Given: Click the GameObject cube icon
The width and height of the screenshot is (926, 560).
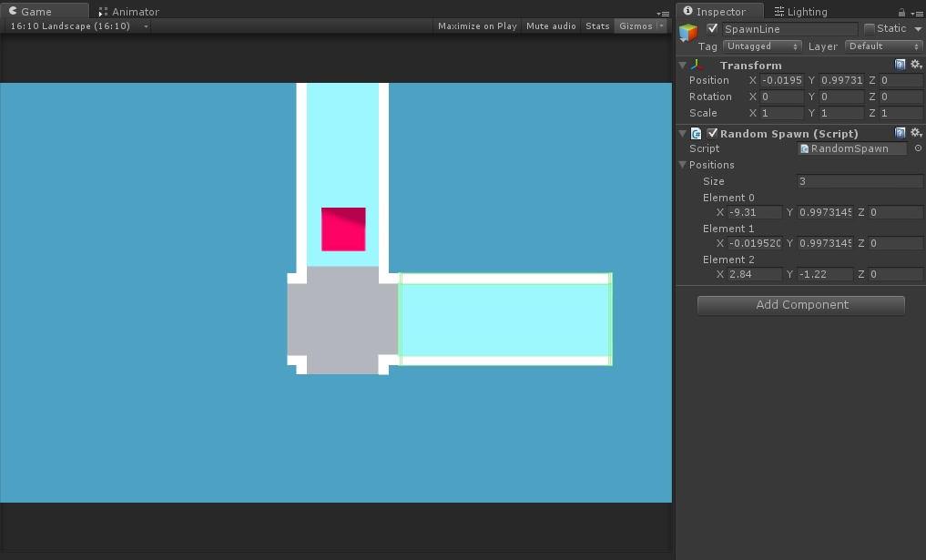Looking at the screenshot, I should pos(688,33).
